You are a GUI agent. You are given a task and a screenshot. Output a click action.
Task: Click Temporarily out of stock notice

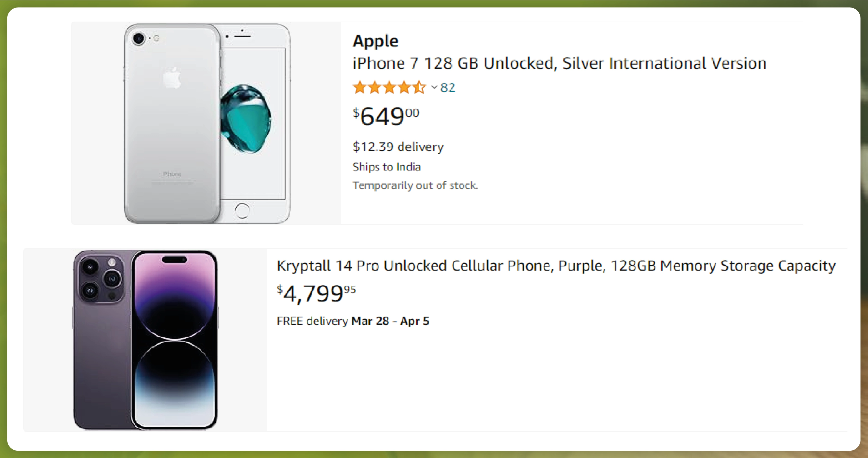(x=416, y=185)
